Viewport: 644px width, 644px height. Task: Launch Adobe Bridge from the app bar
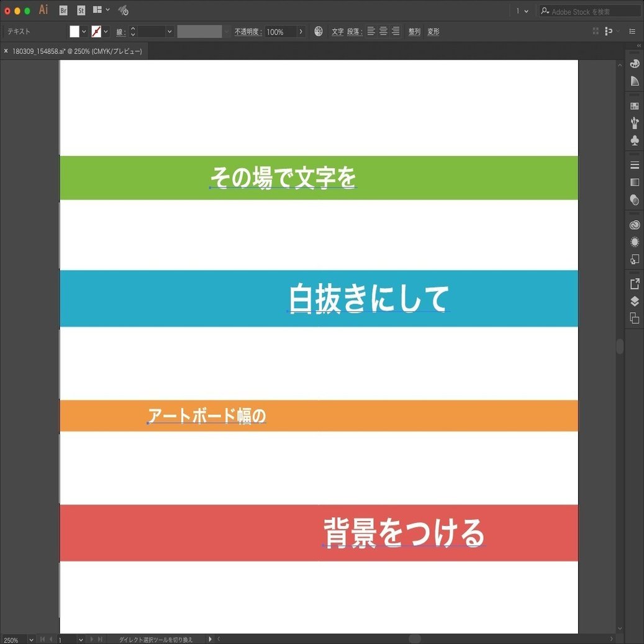click(63, 11)
